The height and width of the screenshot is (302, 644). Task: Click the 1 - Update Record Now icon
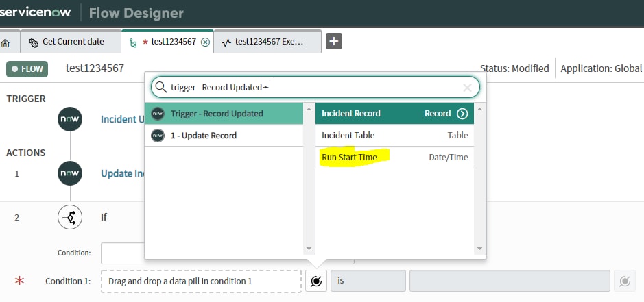point(158,136)
